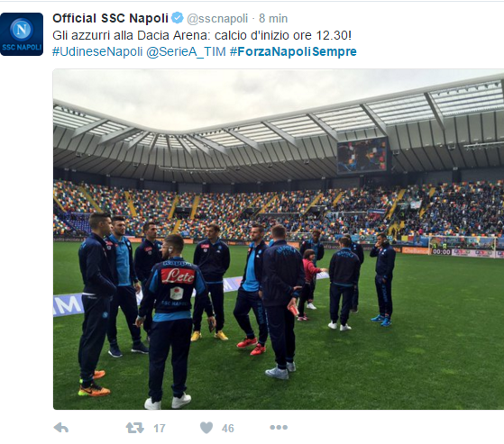
Task: Open the @SerieA_TIM mention
Action: [186, 51]
